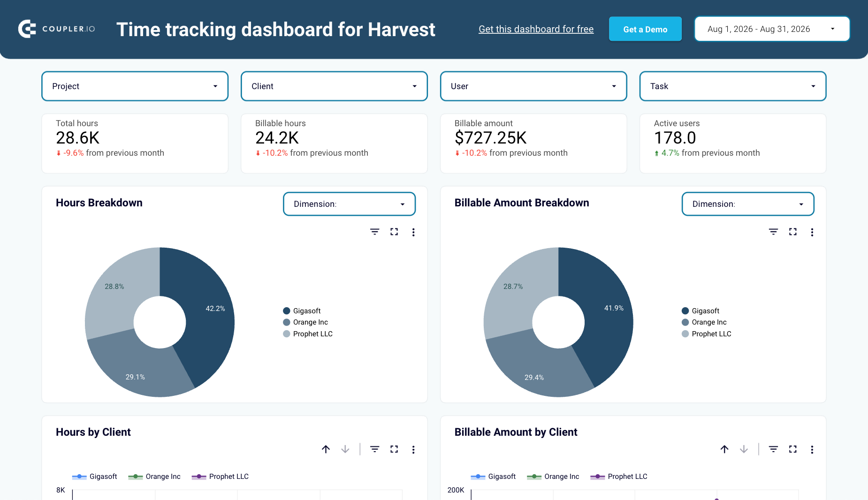Open the Project filter dropdown
868x500 pixels.
pos(135,86)
